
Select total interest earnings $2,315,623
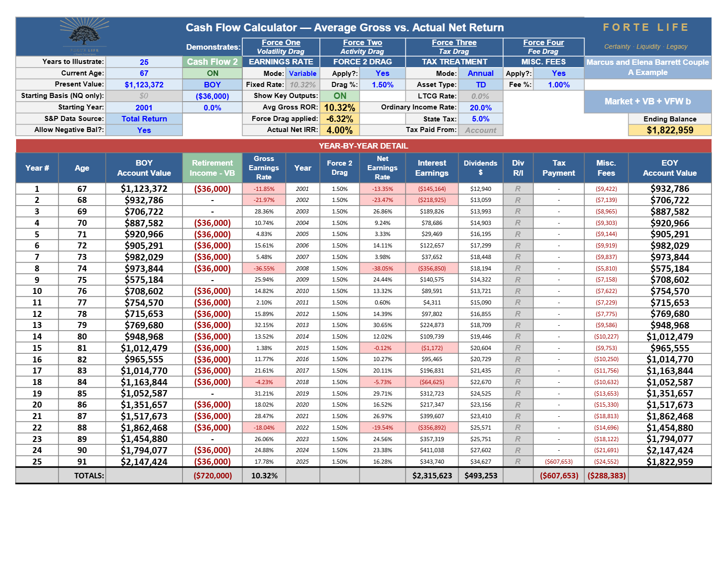pos(432,476)
